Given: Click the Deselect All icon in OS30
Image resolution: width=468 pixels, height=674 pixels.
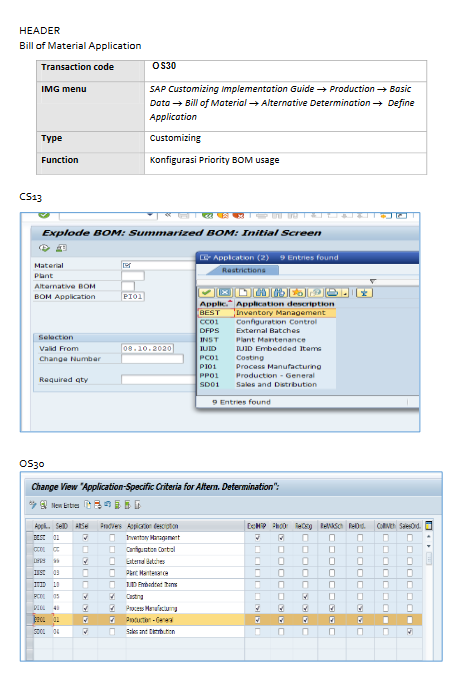Looking at the screenshot, I should (138, 505).
